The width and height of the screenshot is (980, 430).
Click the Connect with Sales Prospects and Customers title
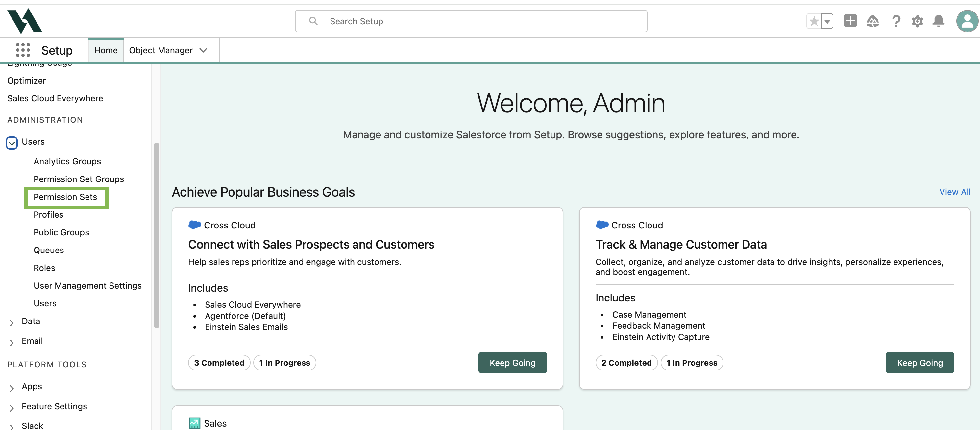pyautogui.click(x=311, y=245)
